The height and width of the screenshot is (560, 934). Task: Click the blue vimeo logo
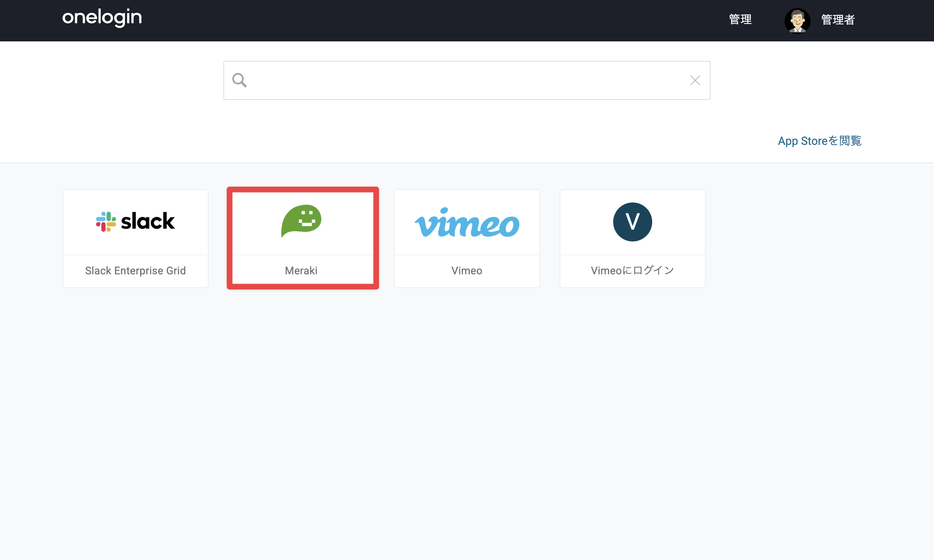467,222
